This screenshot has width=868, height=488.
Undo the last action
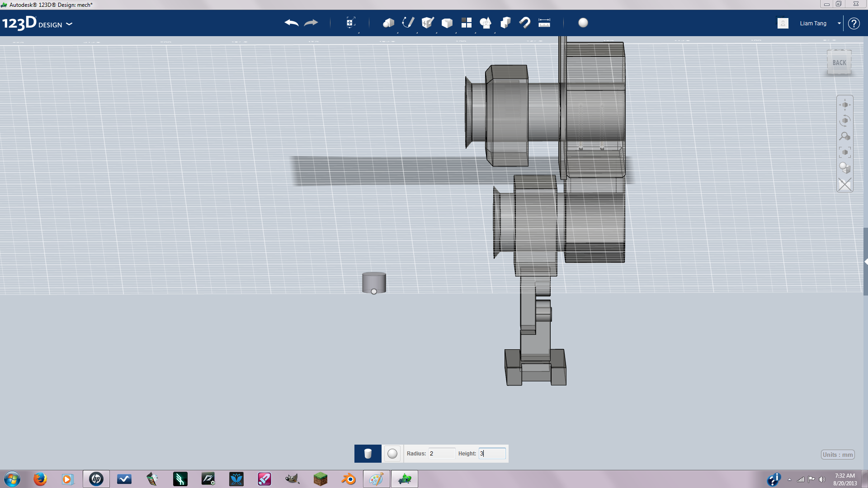tap(292, 23)
